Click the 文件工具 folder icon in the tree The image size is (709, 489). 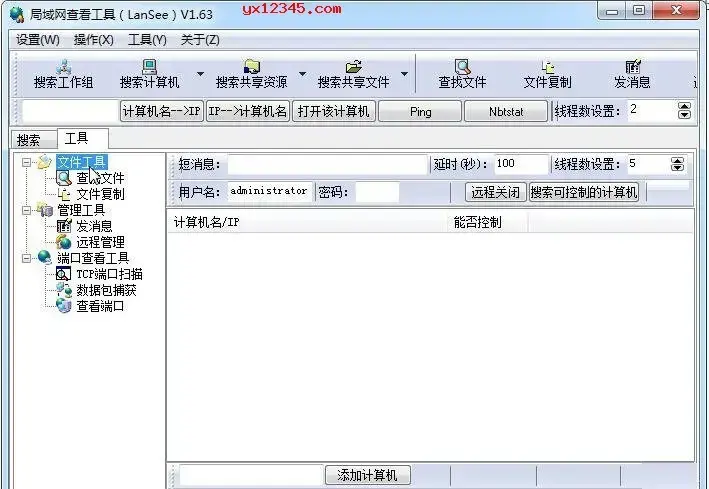click(x=45, y=162)
